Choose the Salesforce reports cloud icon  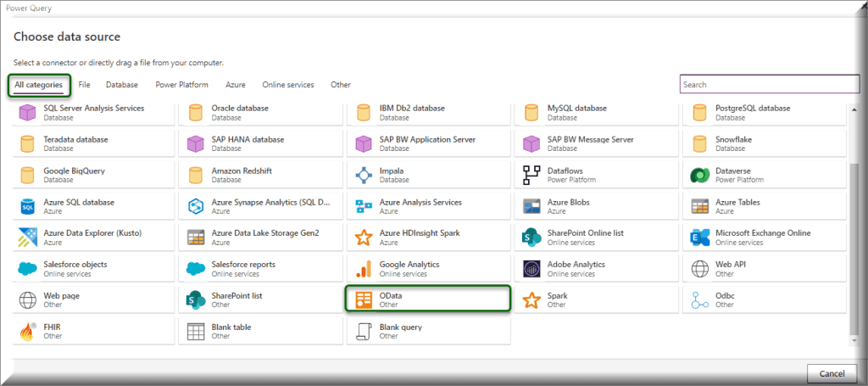pyautogui.click(x=196, y=269)
